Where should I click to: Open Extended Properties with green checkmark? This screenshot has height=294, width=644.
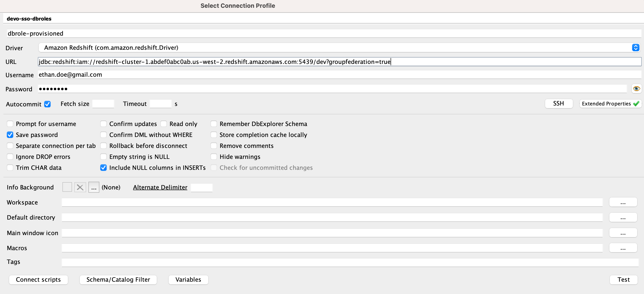click(610, 104)
